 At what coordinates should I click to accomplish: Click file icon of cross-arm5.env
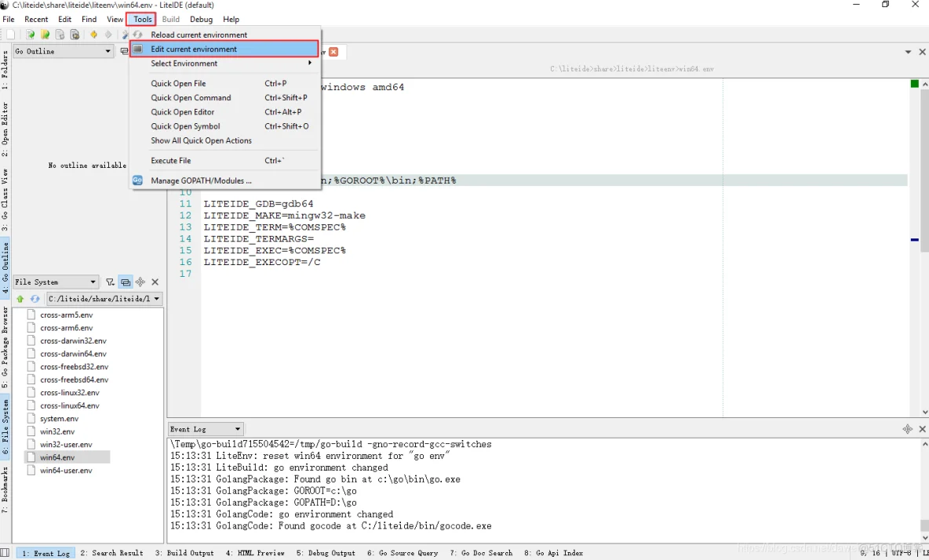(31, 315)
